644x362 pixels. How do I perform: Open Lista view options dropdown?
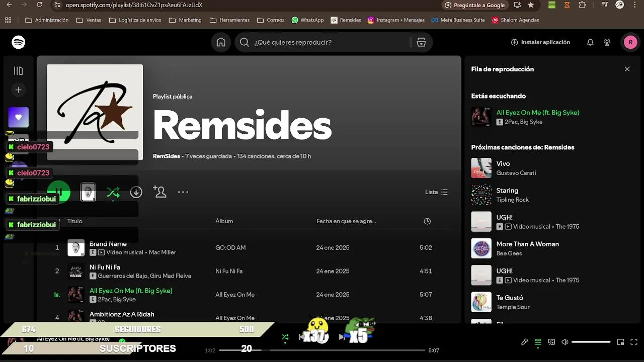pyautogui.click(x=436, y=192)
